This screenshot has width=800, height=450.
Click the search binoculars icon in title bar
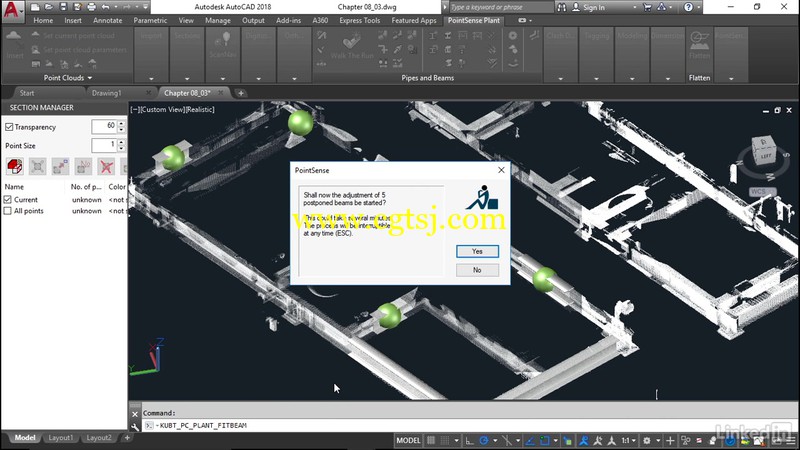tap(562, 7)
